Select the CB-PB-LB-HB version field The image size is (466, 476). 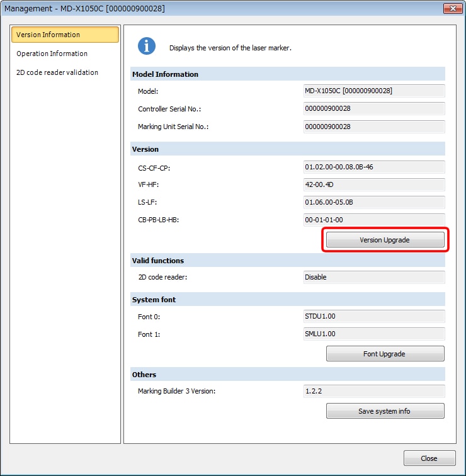(373, 220)
